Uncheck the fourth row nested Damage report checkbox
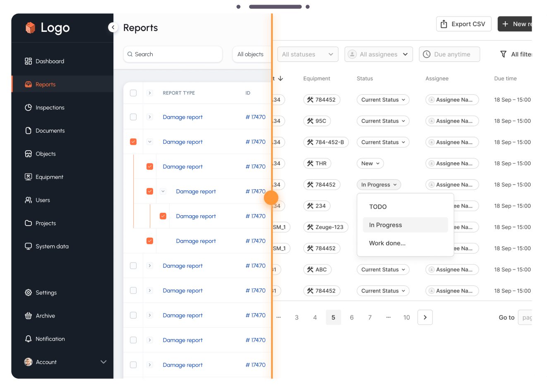This screenshot has width=547, height=392. (150, 191)
